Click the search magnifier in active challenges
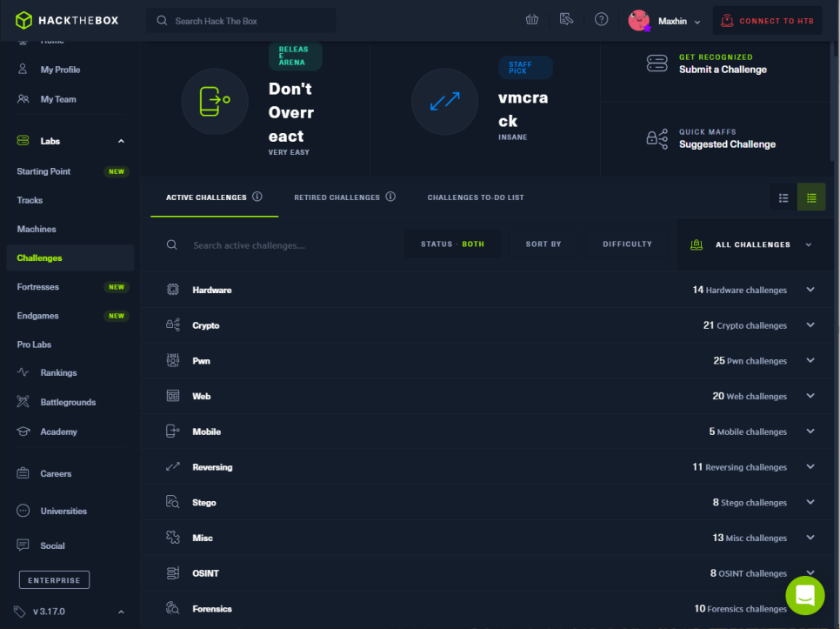 pyautogui.click(x=172, y=244)
